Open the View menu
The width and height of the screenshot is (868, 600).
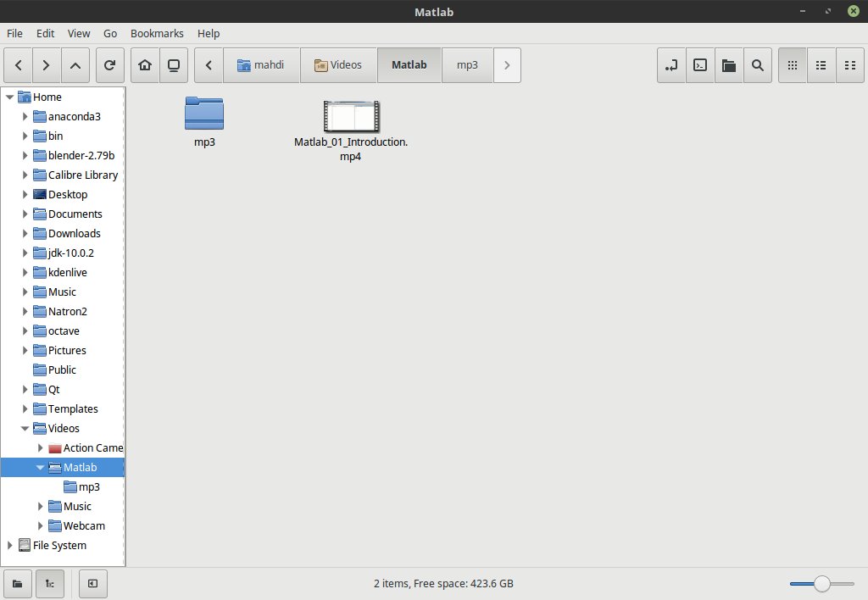click(79, 33)
